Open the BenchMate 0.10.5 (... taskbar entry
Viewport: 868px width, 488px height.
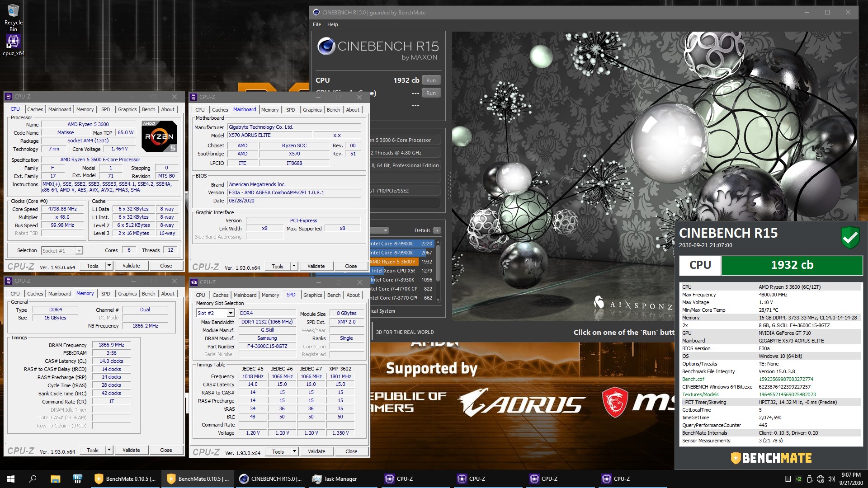pos(125,479)
